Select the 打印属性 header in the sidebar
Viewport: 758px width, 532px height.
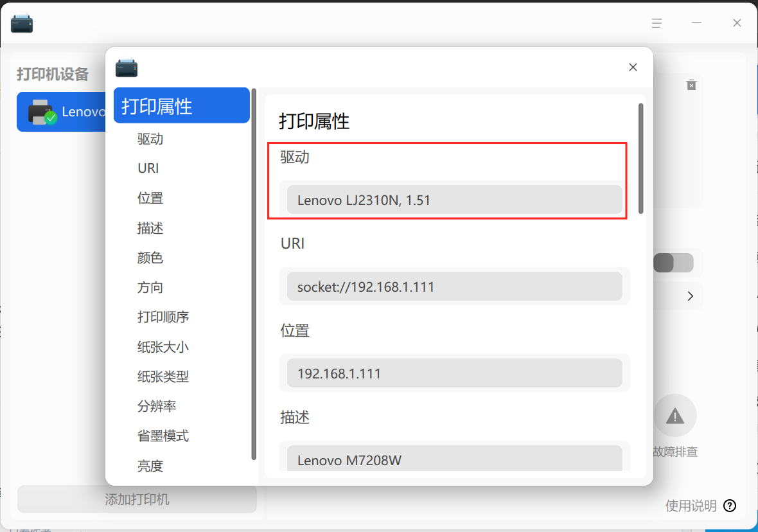[181, 105]
